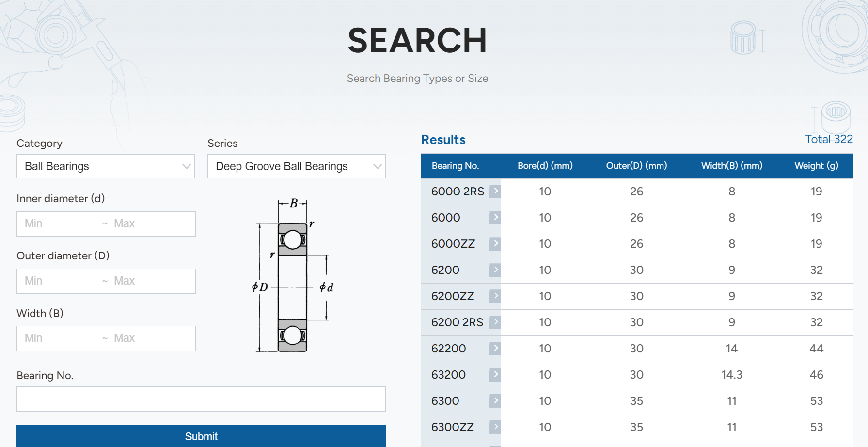Screen dimensions: 868x447
Task: Expand the 6300 bearing entry
Action: [x=495, y=400]
